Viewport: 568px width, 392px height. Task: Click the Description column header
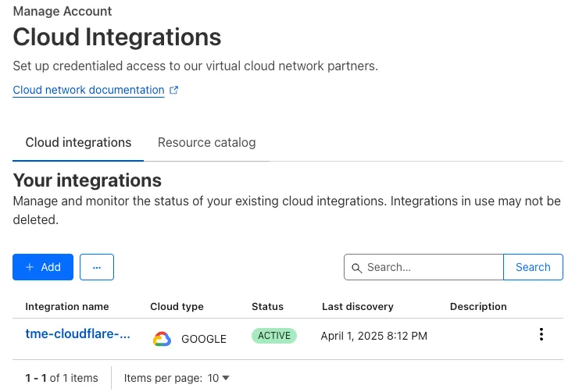tap(478, 307)
